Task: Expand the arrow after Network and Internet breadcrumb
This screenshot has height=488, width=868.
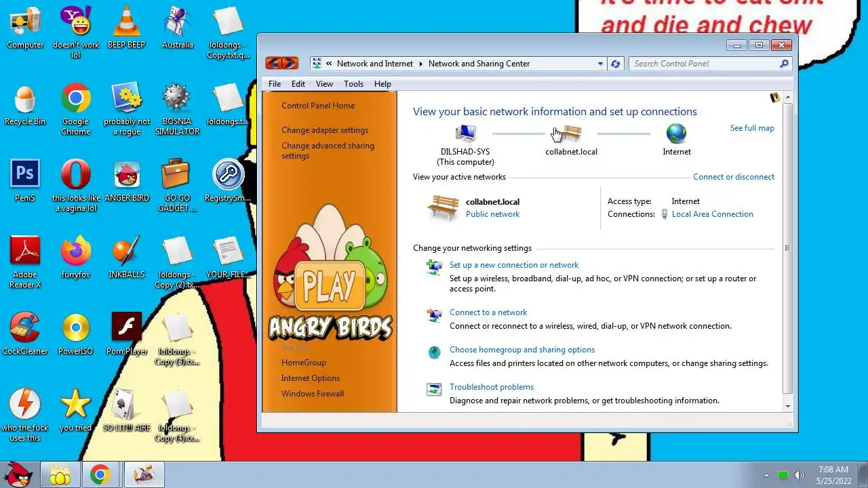Action: coord(420,64)
